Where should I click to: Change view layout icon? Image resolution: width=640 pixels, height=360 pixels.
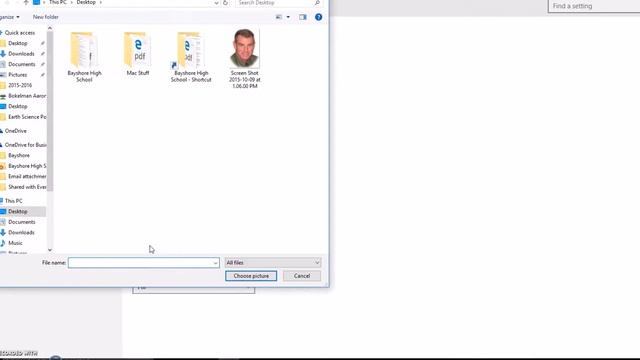(x=279, y=17)
